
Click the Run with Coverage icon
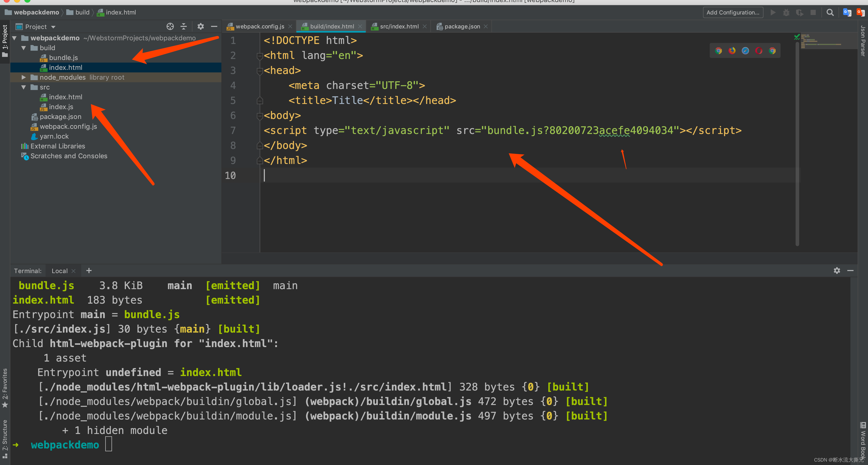(x=800, y=12)
